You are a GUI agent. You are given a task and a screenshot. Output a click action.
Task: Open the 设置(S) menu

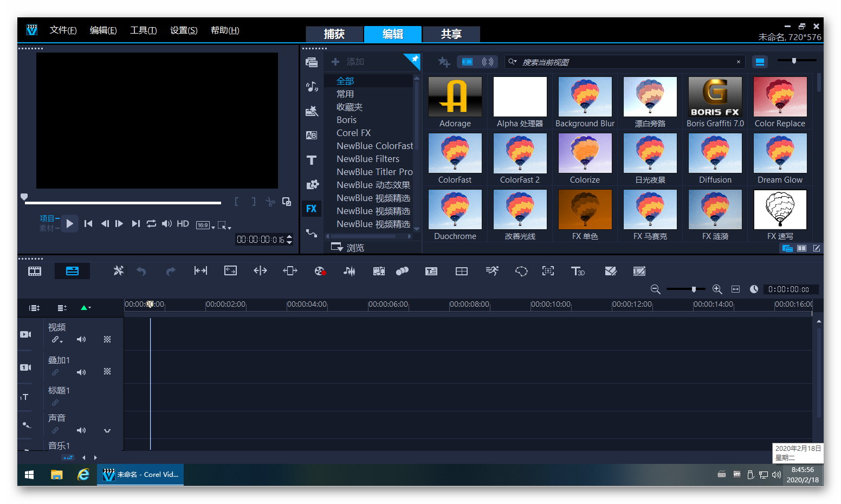[184, 30]
